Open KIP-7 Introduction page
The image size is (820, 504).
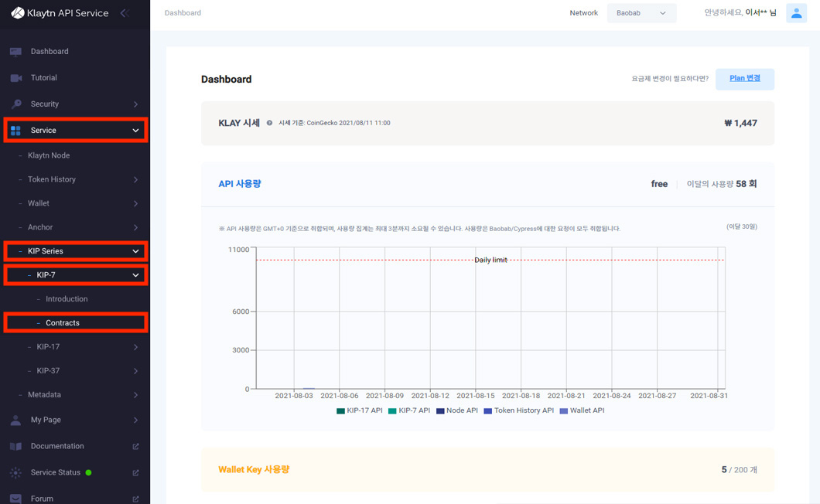[x=67, y=299]
